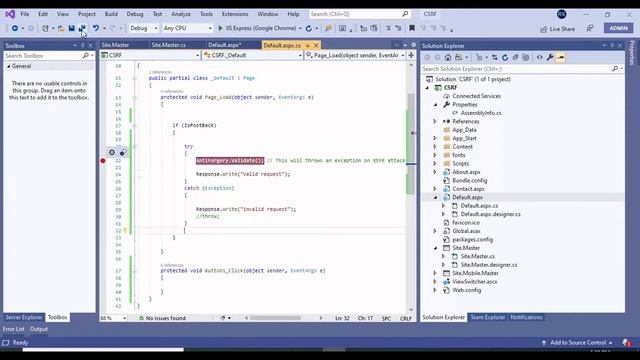
Task: Open the CSRF project scope dropdown in the editor
Action: pyautogui.click(x=150, y=55)
